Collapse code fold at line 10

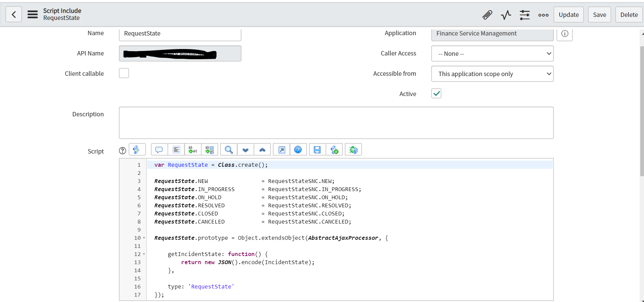(144, 238)
